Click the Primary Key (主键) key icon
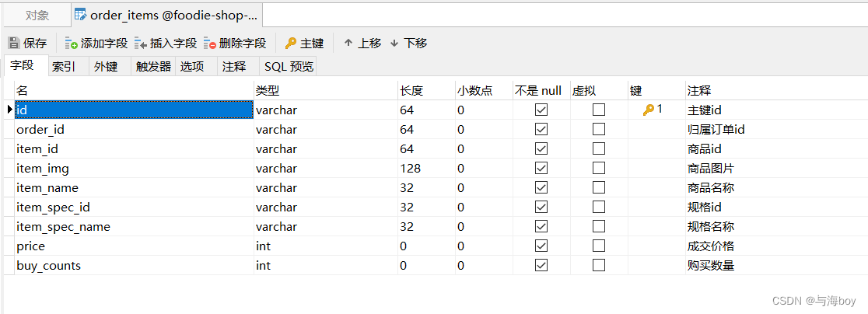Viewport: 868px width, 314px height. click(291, 43)
